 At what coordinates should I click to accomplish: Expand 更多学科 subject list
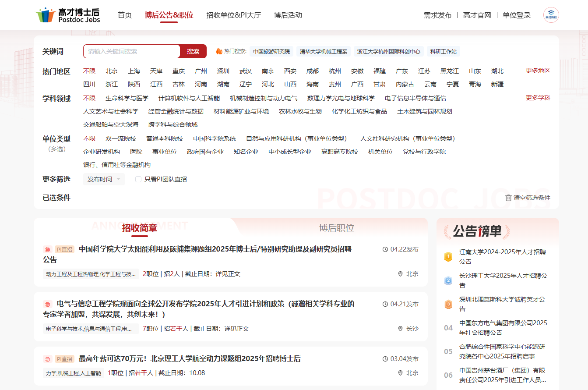[538, 98]
